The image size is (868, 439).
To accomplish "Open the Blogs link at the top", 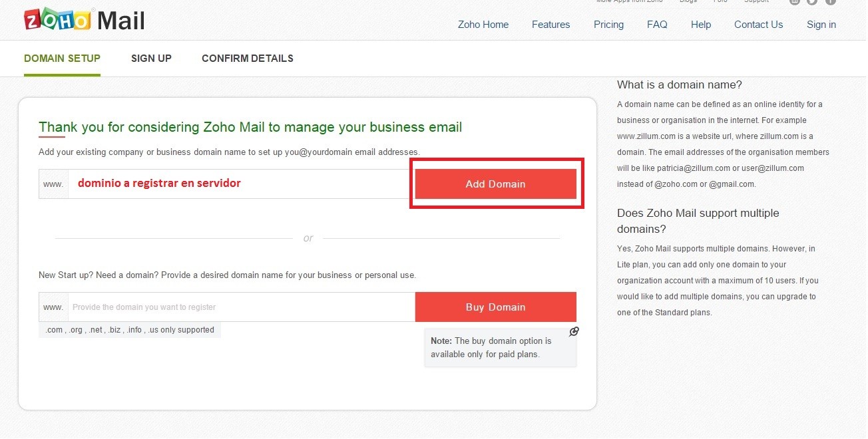I will coord(688,1).
